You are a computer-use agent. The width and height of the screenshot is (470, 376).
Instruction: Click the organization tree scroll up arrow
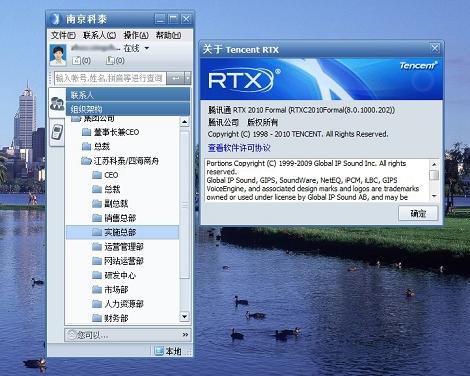(x=185, y=122)
